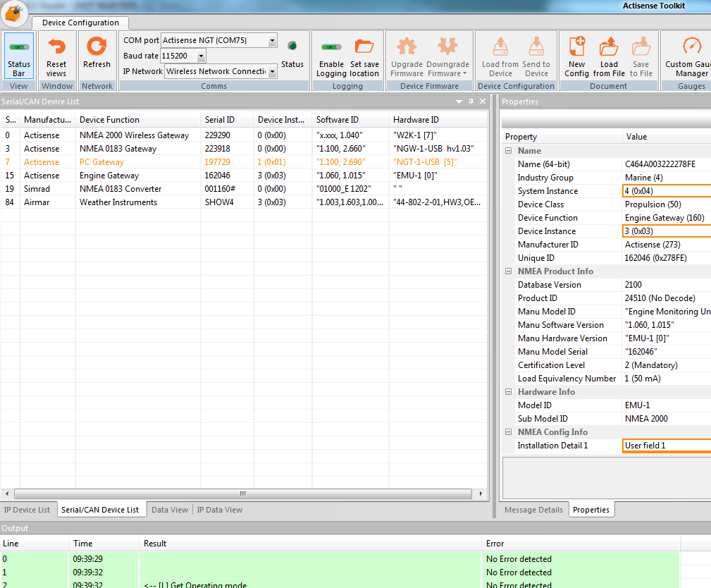The height and width of the screenshot is (588, 711).
Task: Collapse the Name property group
Action: pyautogui.click(x=508, y=151)
